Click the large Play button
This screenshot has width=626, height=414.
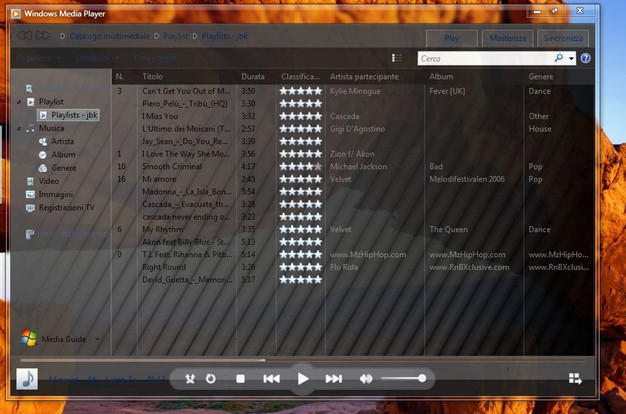pos(303,378)
